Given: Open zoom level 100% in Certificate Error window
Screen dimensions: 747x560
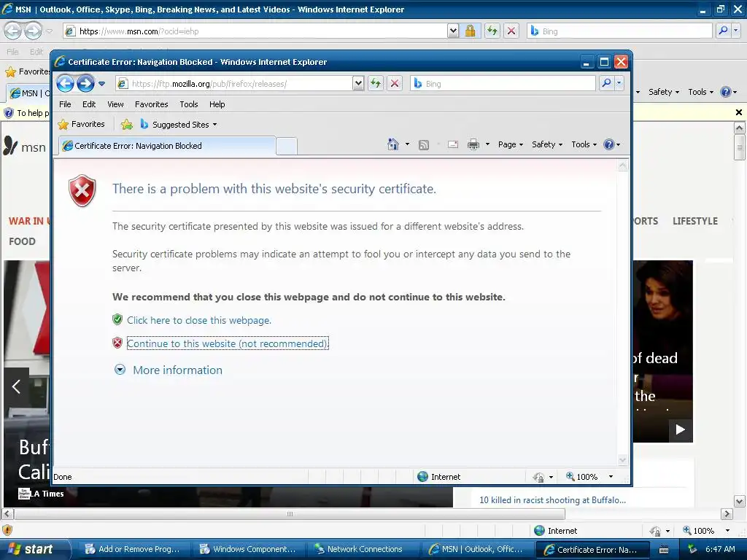Looking at the screenshot, I should tap(589, 477).
